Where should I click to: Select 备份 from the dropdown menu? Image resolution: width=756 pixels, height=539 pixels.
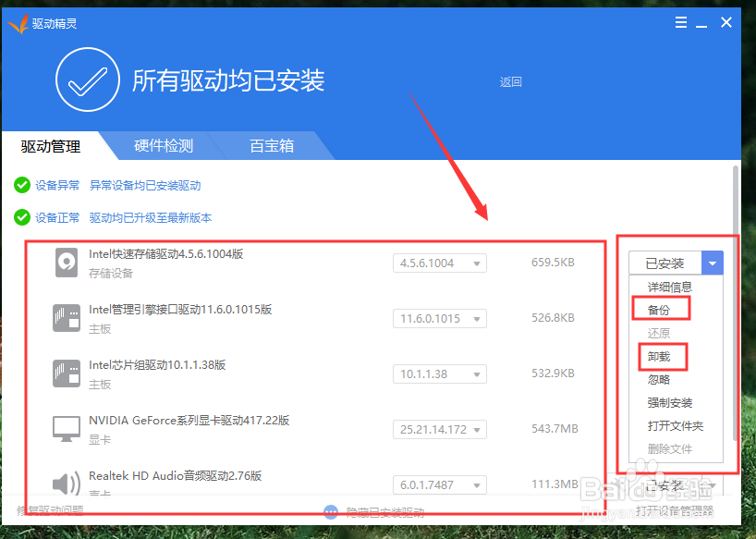pos(659,310)
